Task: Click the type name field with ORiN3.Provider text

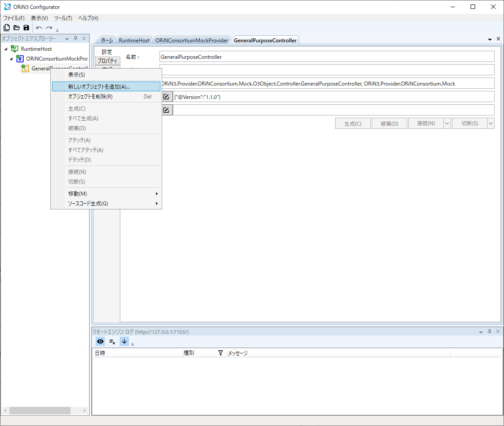Action: tap(327, 83)
